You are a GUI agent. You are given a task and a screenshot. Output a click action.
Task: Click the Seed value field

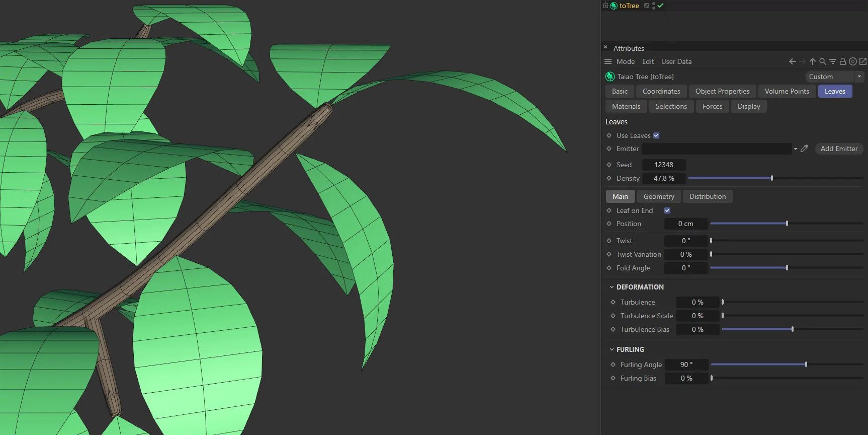pyautogui.click(x=664, y=165)
